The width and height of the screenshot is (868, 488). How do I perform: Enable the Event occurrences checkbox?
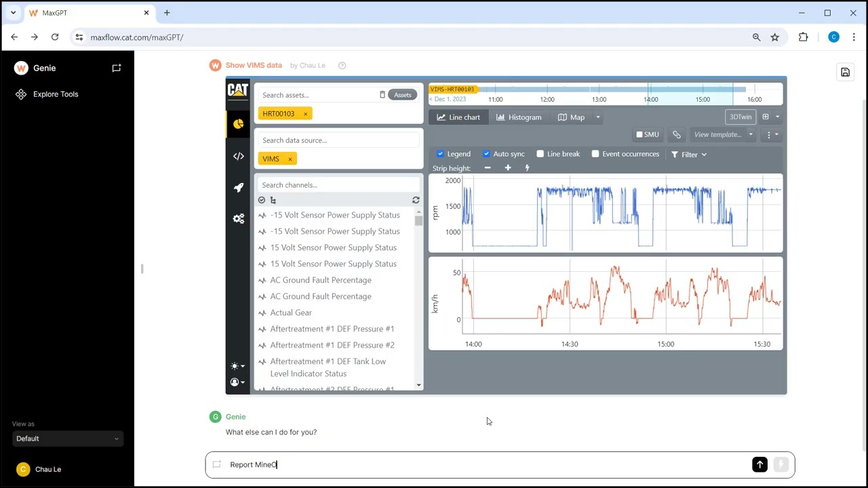pyautogui.click(x=595, y=154)
